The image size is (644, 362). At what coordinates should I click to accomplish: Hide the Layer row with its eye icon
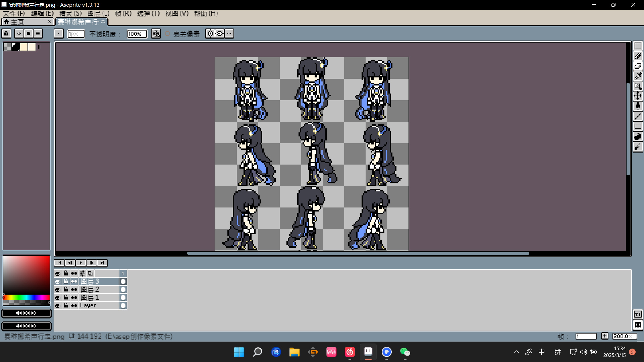tap(58, 306)
